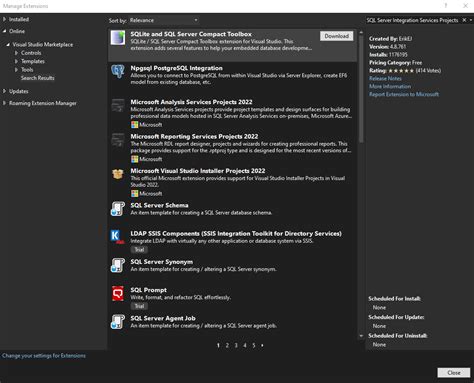Viewport: 474px width, 383px height.
Task: Select current results page 1
Action: tap(218, 345)
